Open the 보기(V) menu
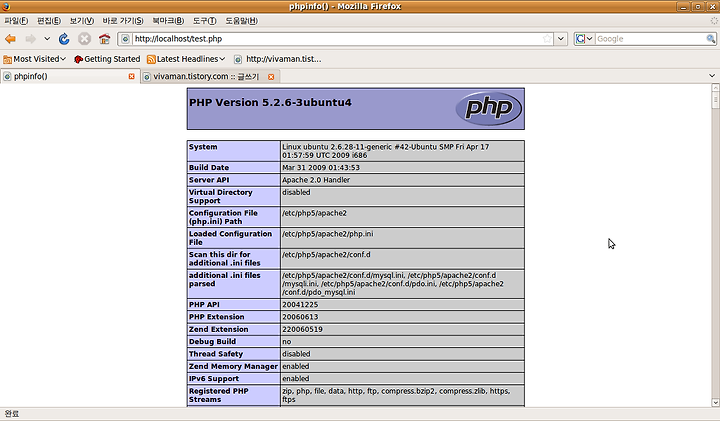 pos(82,21)
